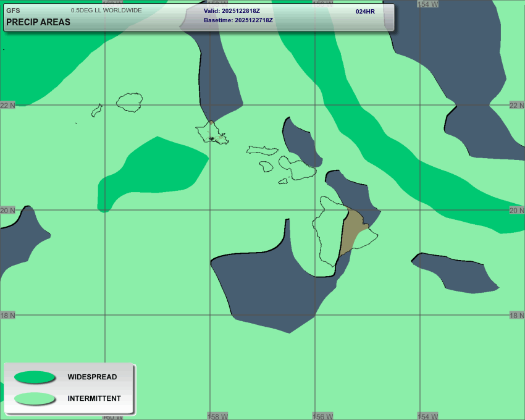
Task: Click the 22 N label on left edge
Action: (x=7, y=106)
